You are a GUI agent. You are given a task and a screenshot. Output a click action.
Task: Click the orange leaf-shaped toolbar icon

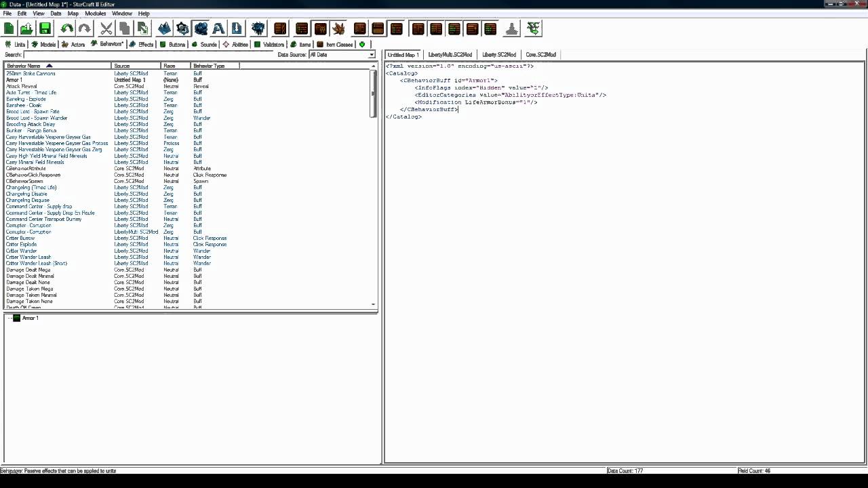pyautogui.click(x=338, y=28)
